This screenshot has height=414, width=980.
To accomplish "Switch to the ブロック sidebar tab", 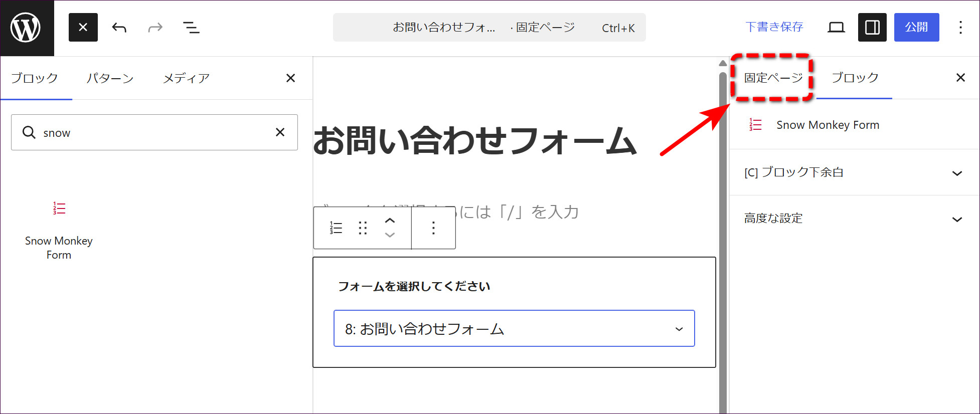I will pyautogui.click(x=855, y=78).
